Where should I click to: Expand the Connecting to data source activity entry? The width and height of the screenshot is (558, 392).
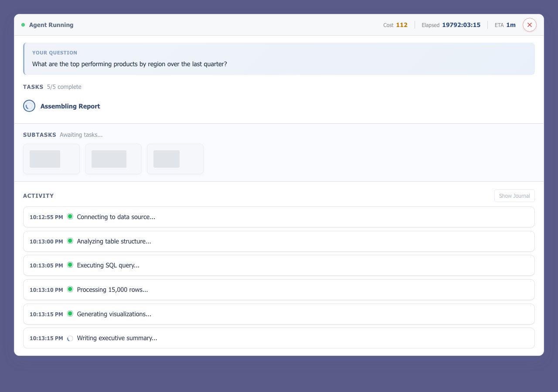(279, 216)
